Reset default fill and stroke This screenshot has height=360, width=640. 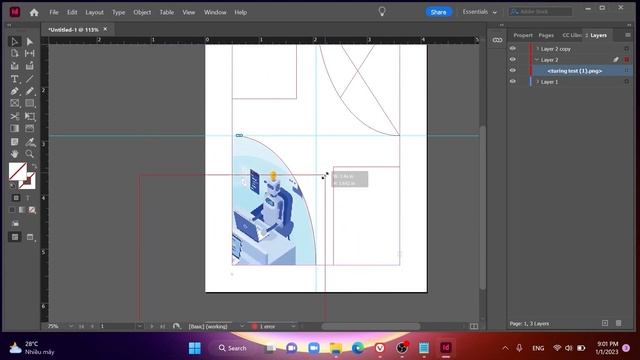(12, 186)
